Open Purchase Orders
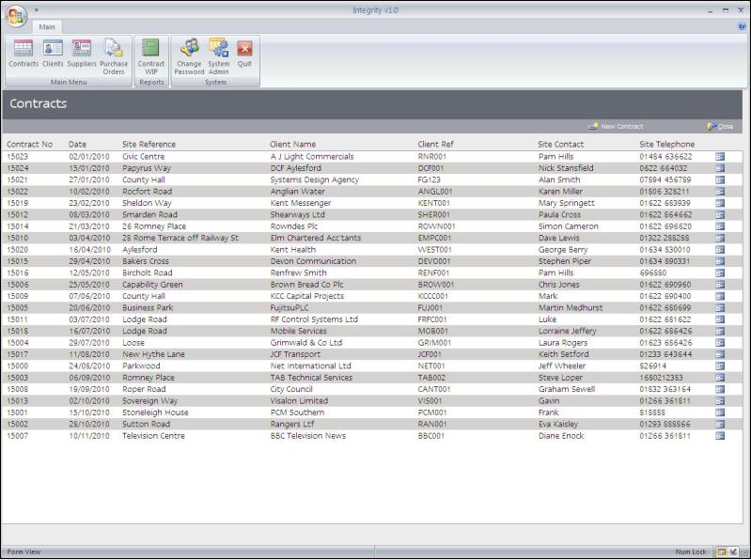Screen dimensions: 751x560 [114, 54]
